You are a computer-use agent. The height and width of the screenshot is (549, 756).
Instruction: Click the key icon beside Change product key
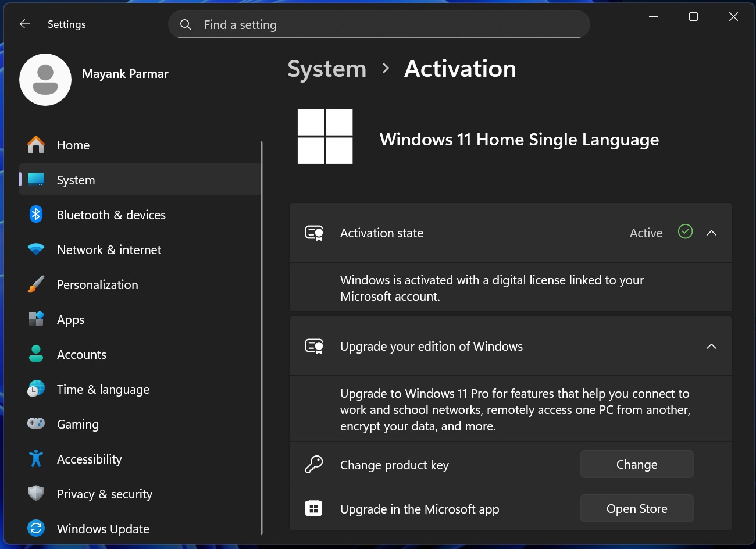pos(314,464)
